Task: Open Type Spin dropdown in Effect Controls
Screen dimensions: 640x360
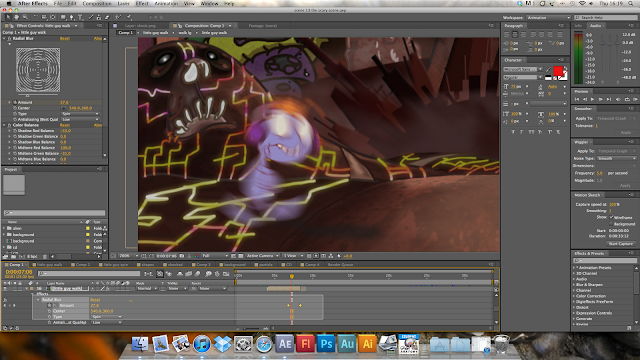Action: pyautogui.click(x=80, y=113)
